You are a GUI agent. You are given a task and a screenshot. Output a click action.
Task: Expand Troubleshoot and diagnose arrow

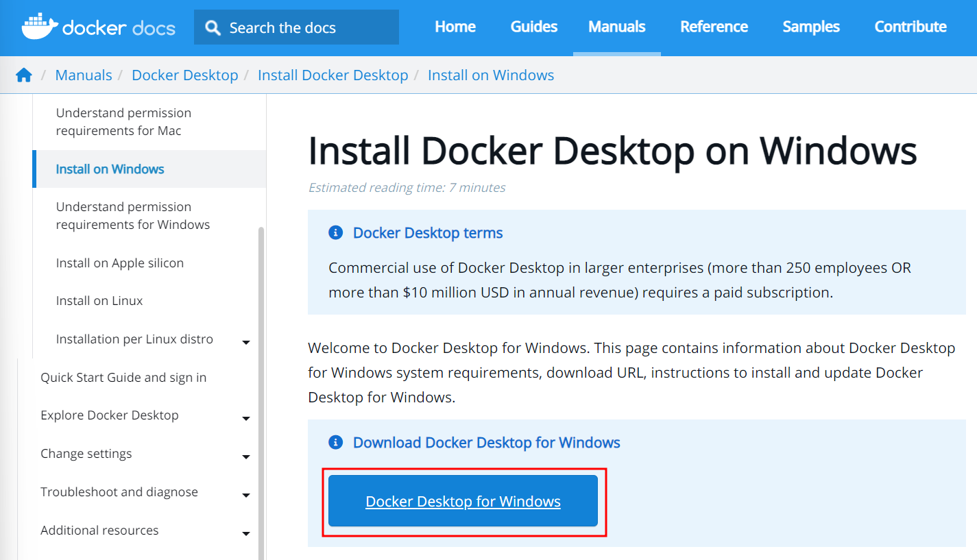(x=246, y=496)
